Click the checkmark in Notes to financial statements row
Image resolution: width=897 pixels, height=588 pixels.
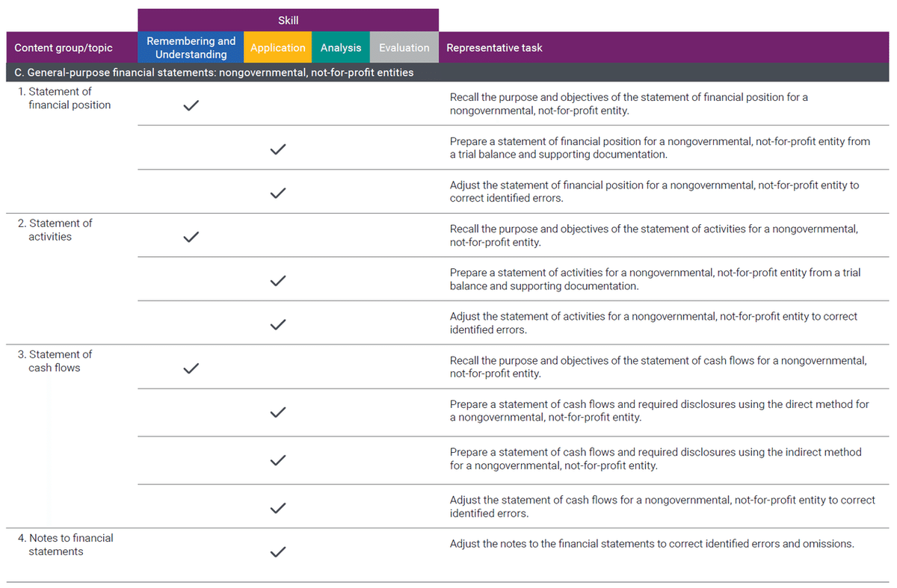pos(278,552)
